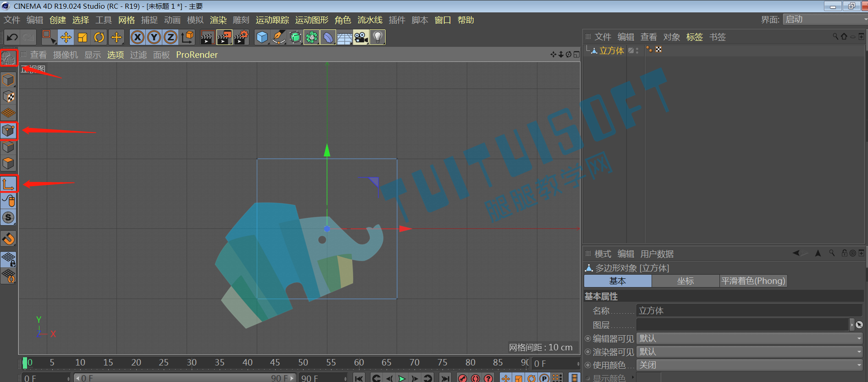This screenshot has height=382, width=868.
Task: Toggle X axis lock
Action: tap(137, 37)
